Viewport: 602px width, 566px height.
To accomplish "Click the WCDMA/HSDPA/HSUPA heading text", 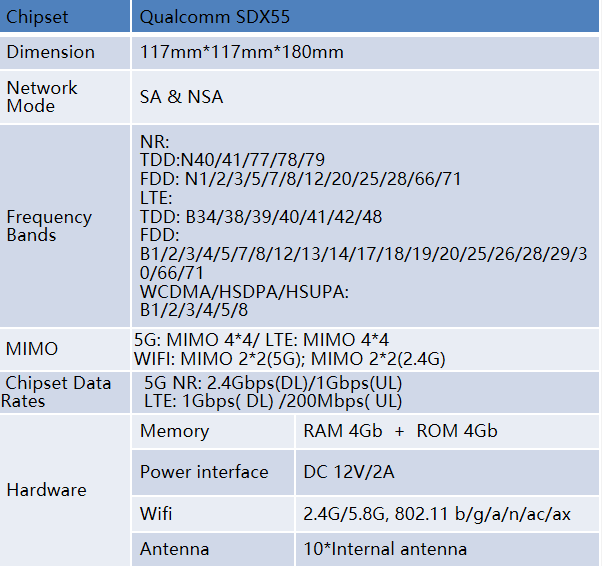I will [244, 292].
